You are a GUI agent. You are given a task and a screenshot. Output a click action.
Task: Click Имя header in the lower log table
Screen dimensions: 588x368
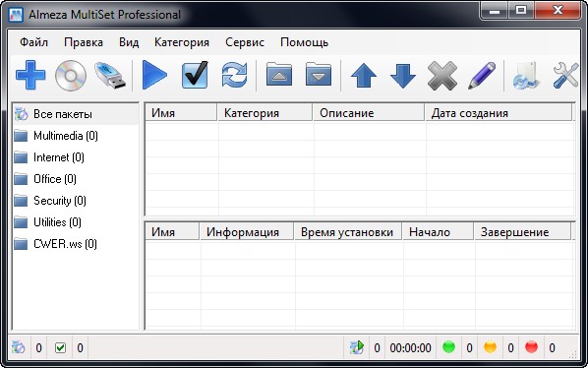[172, 232]
